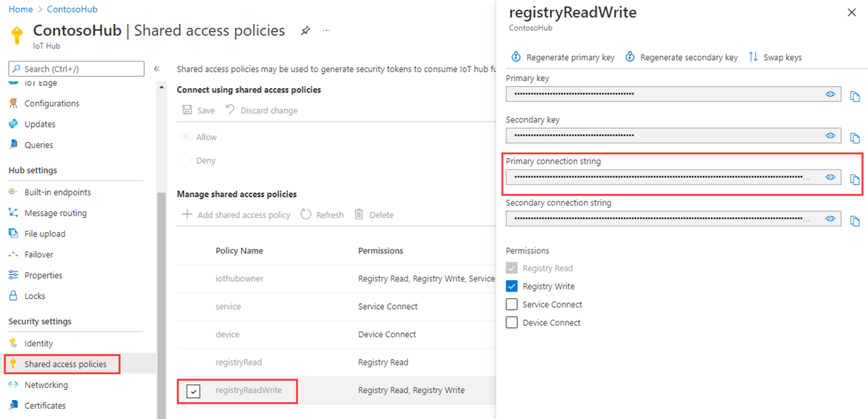Deselect the registryReadWrite row checkbox
Image resolution: width=868 pixels, height=419 pixels.
click(192, 391)
